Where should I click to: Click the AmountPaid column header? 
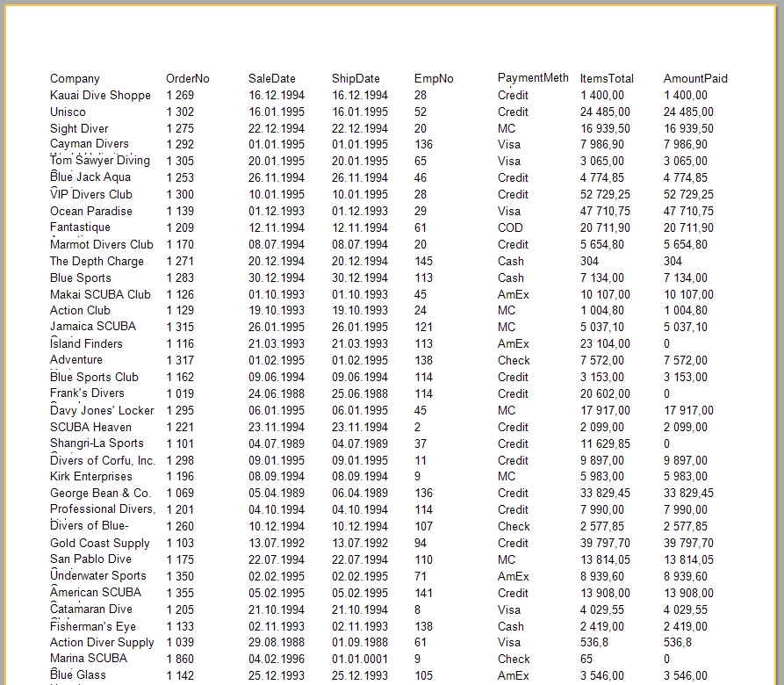pos(695,79)
